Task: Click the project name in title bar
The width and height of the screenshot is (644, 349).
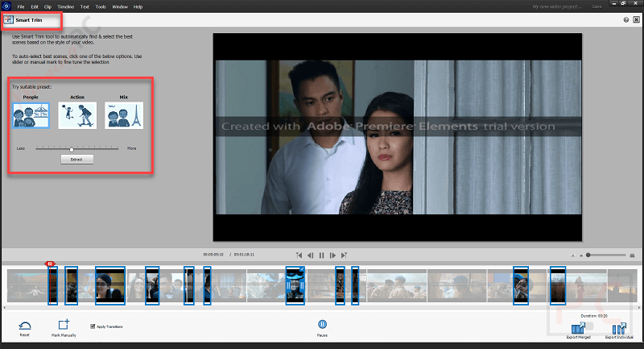Action: 557,6
